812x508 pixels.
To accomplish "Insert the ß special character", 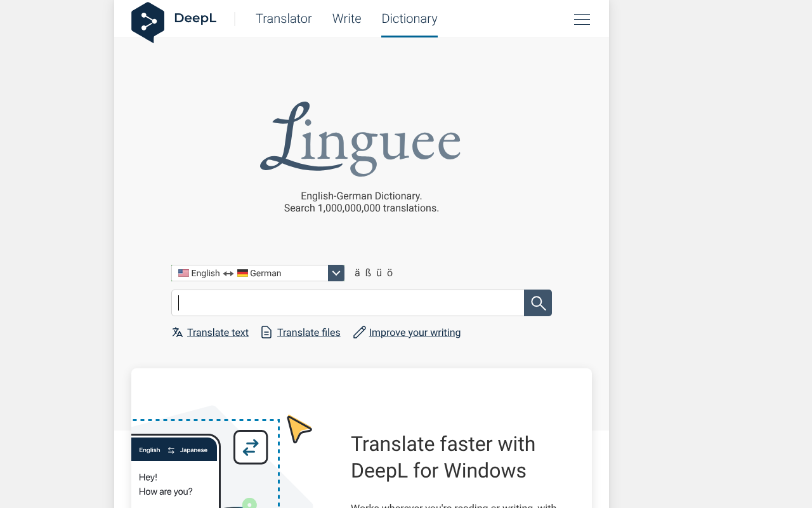I will (368, 273).
